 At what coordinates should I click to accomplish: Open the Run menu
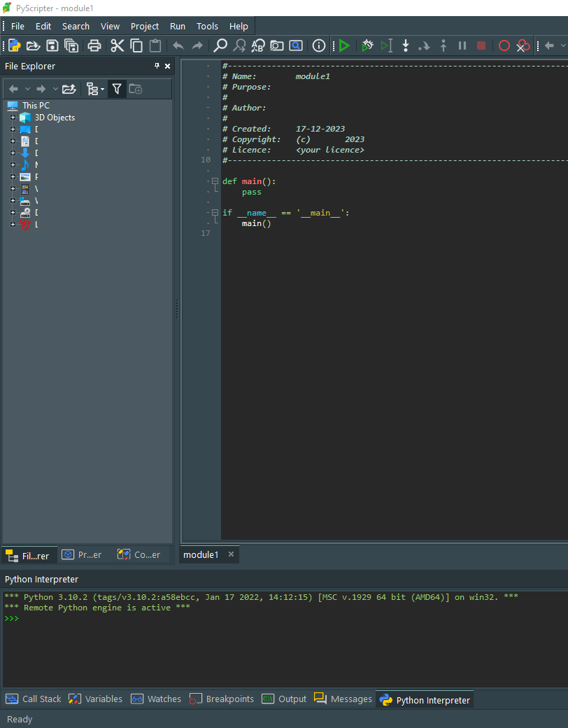point(178,26)
